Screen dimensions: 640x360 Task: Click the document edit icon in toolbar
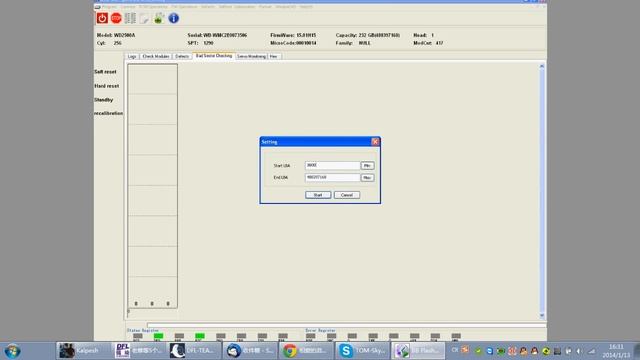coord(144,18)
